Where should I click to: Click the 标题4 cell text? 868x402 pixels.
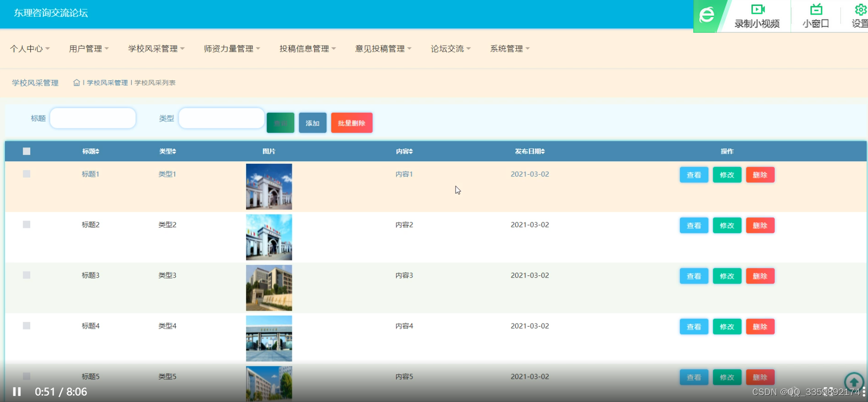(x=91, y=326)
